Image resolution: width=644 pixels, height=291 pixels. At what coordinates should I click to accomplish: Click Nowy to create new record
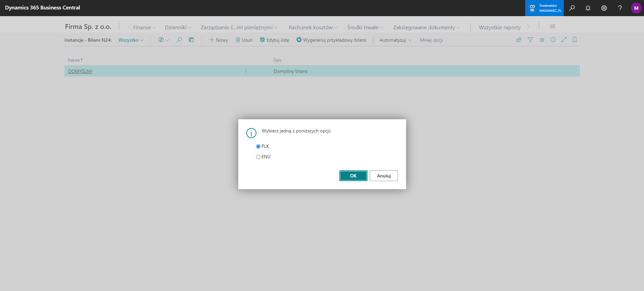[x=218, y=40]
